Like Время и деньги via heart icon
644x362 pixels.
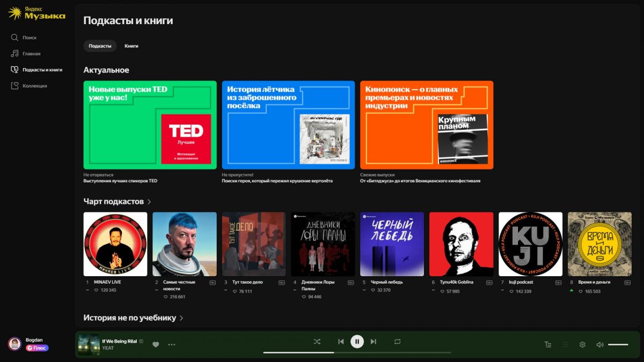click(581, 291)
